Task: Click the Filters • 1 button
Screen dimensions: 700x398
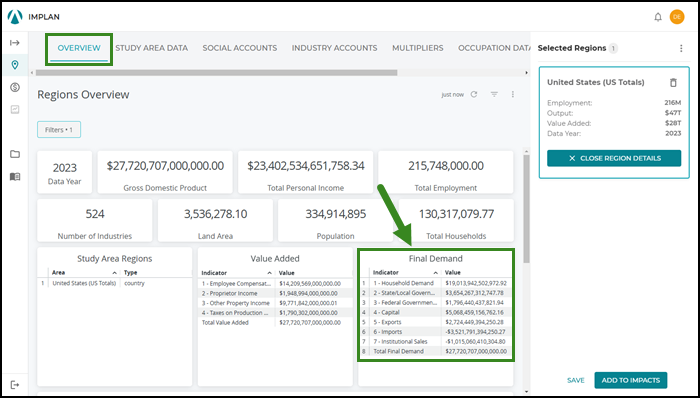Action: click(59, 130)
